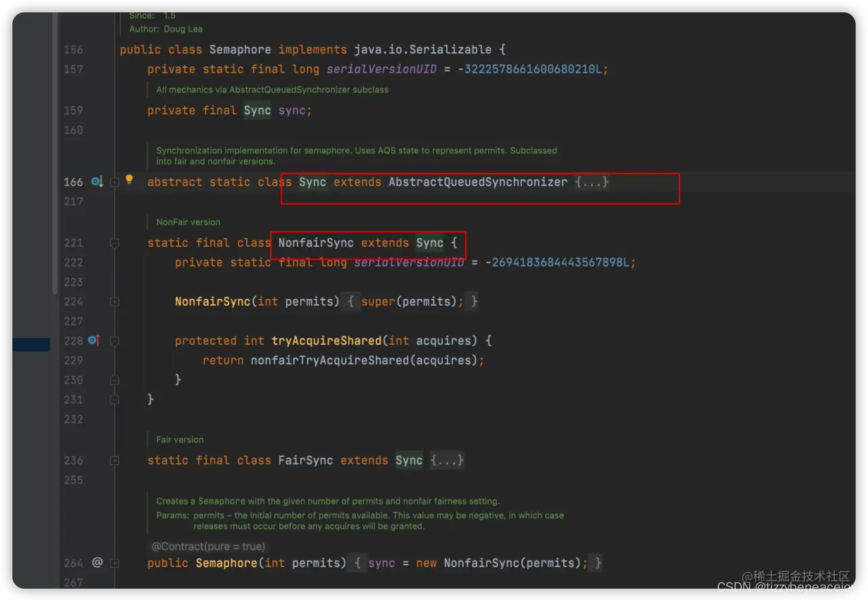Click the 'Creates a Semaphore with the given number' doc line

(x=328, y=501)
